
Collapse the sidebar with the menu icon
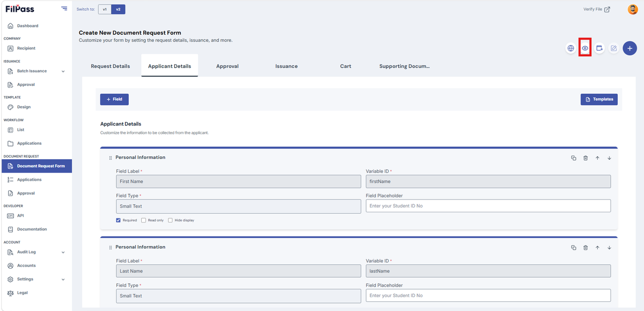coord(64,9)
